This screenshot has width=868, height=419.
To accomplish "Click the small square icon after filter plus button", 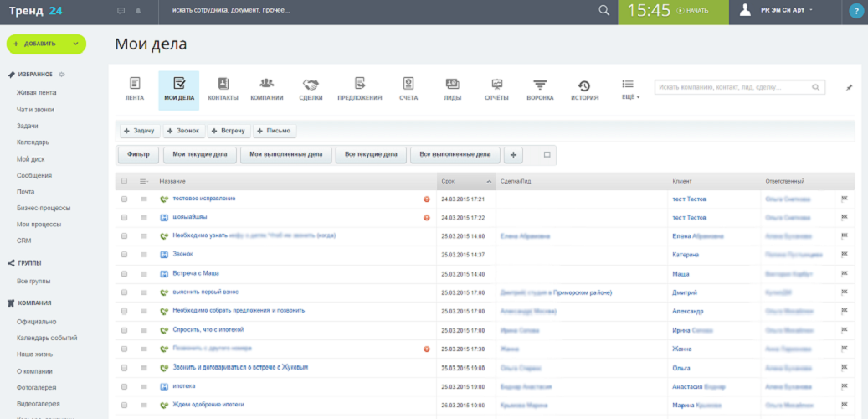I will [x=547, y=155].
